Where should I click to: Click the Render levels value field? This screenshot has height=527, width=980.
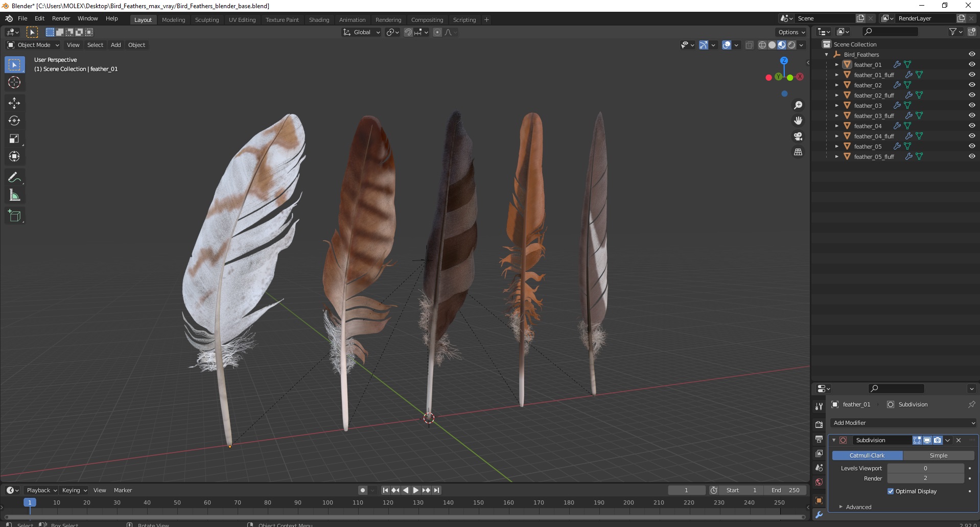(x=925, y=478)
